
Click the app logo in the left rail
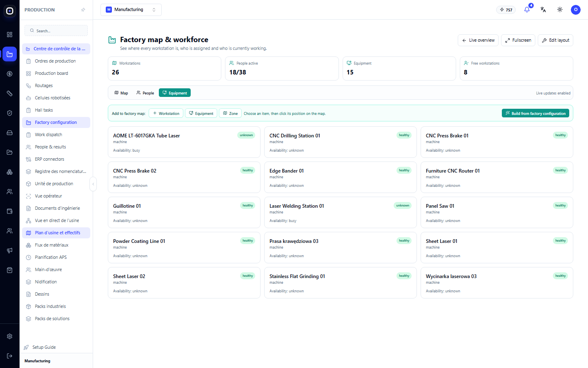click(x=10, y=11)
